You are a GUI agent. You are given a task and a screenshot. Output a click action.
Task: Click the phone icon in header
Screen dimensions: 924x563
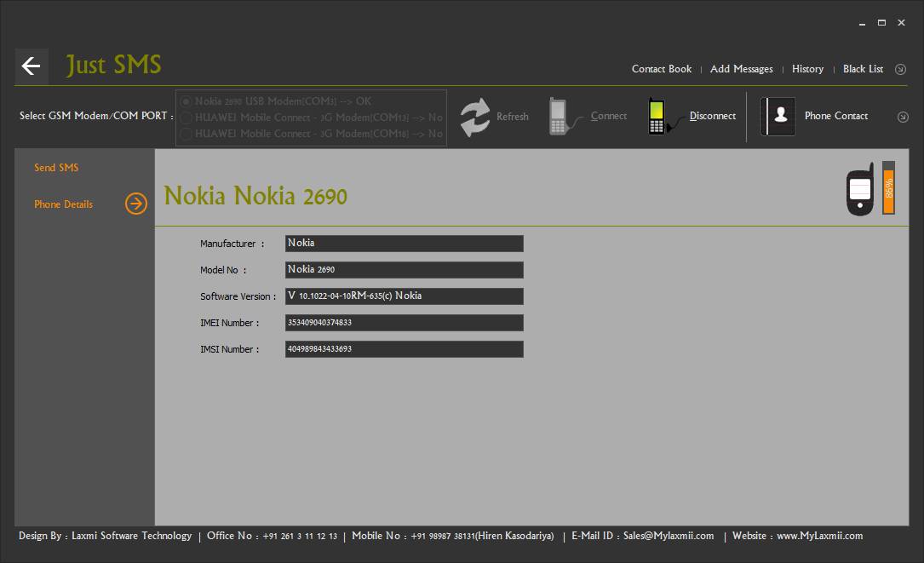tap(860, 190)
